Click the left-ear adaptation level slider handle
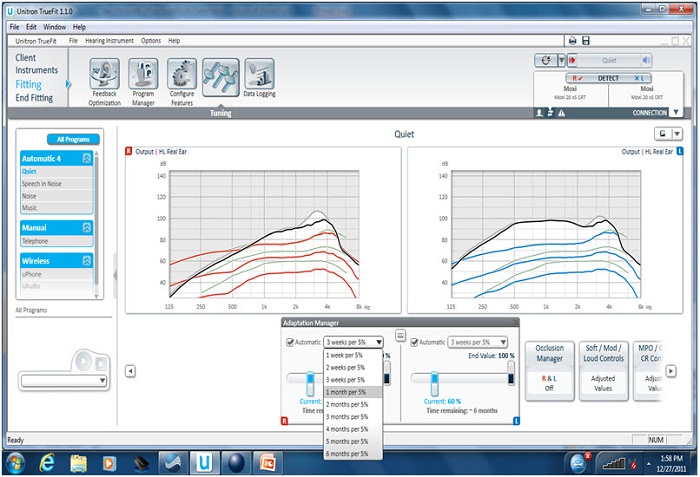The width and height of the screenshot is (700, 477). click(435, 383)
